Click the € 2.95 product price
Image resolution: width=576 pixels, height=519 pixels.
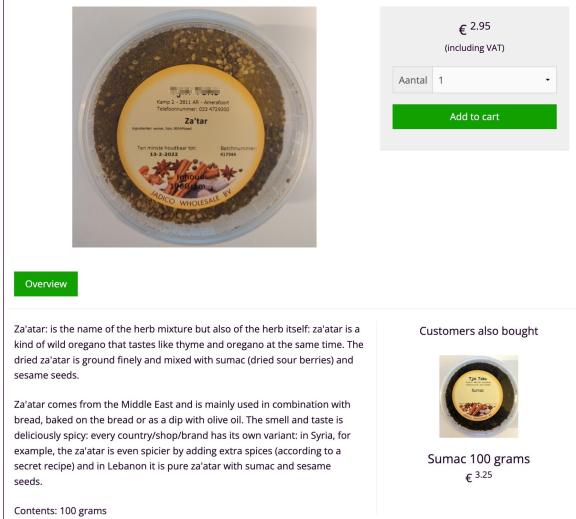(x=474, y=28)
